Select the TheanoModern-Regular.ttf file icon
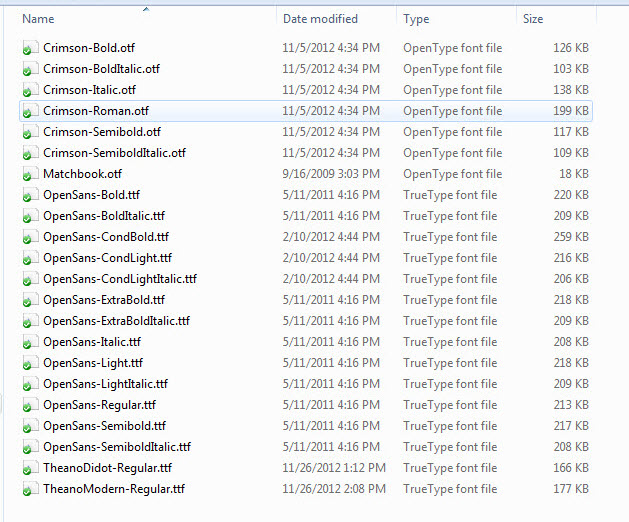This screenshot has height=522, width=629. (29, 489)
